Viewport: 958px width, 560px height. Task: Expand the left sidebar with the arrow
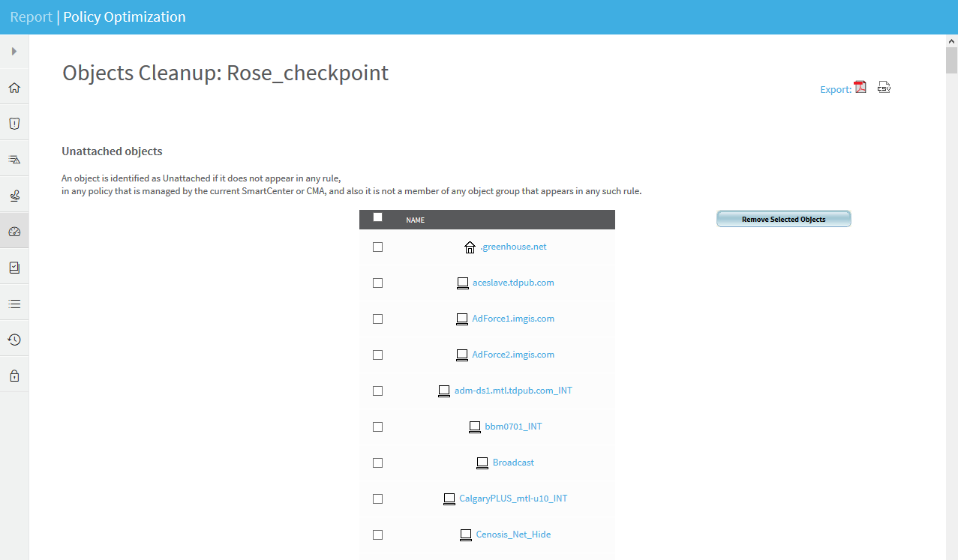point(14,52)
